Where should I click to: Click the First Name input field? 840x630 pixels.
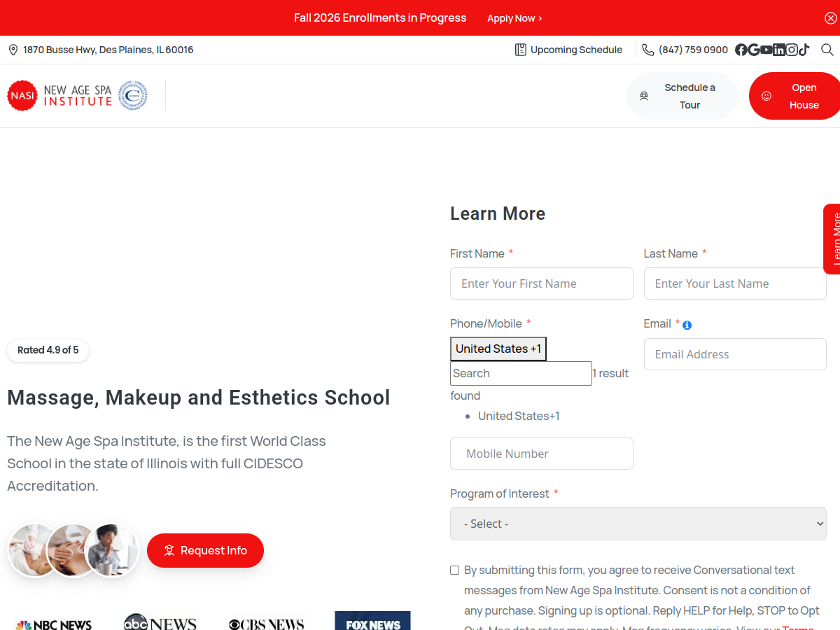(x=541, y=283)
